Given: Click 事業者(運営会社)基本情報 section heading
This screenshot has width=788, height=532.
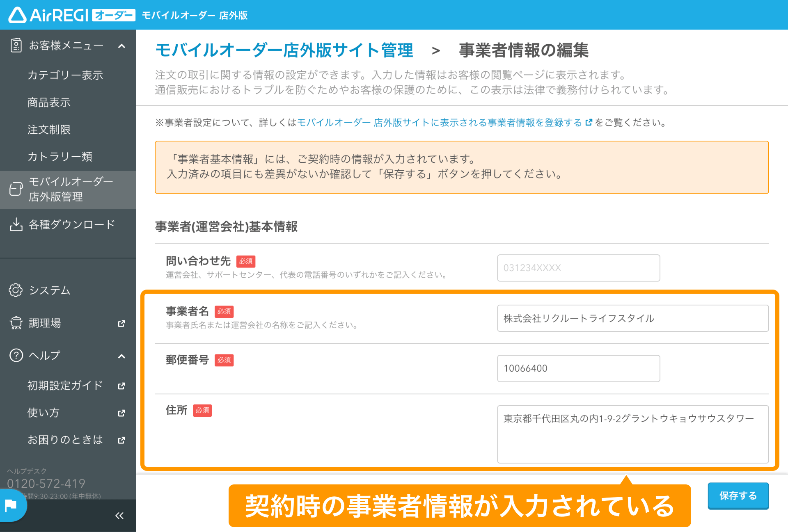Looking at the screenshot, I should (226, 226).
